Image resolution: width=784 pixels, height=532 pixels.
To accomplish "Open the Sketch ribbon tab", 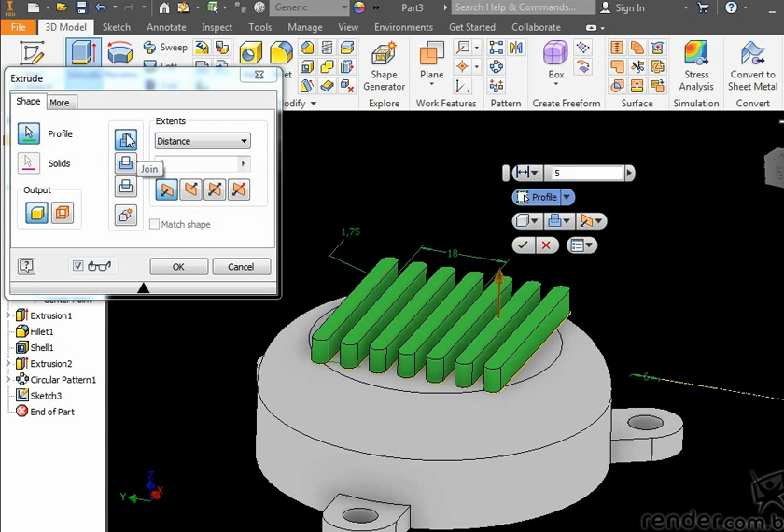I will 116,27.
